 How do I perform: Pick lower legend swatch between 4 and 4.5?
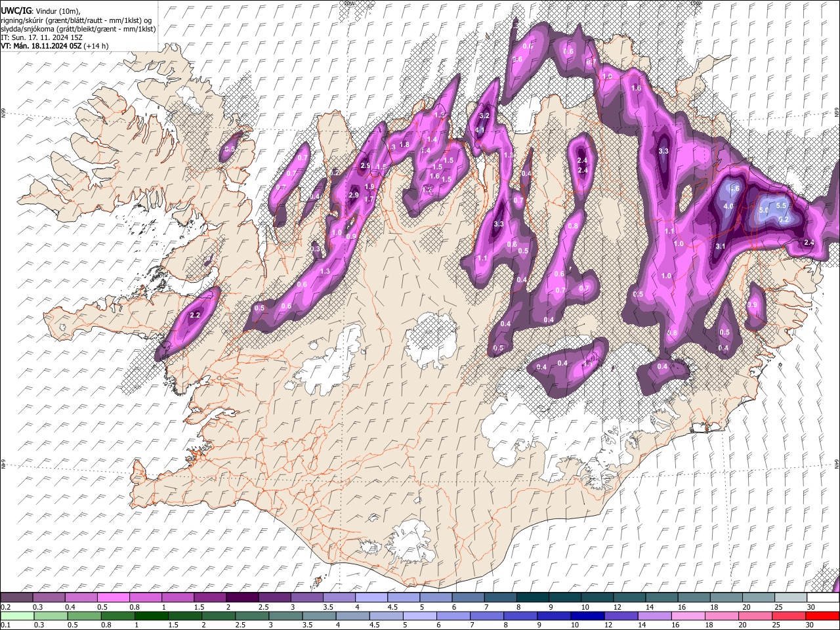click(352, 616)
